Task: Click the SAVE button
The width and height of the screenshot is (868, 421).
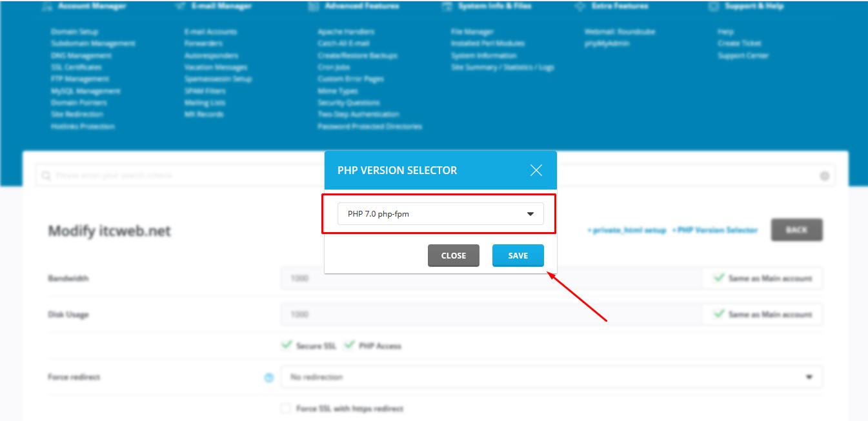Action: point(518,255)
